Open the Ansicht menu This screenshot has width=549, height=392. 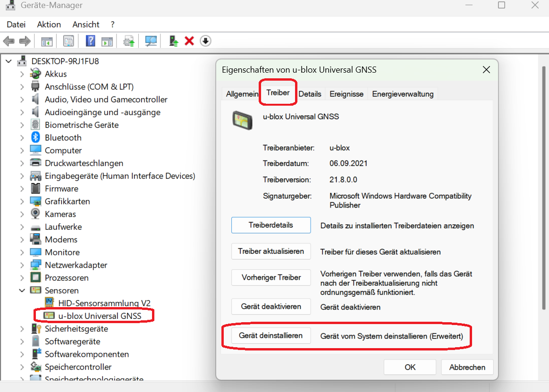click(86, 25)
